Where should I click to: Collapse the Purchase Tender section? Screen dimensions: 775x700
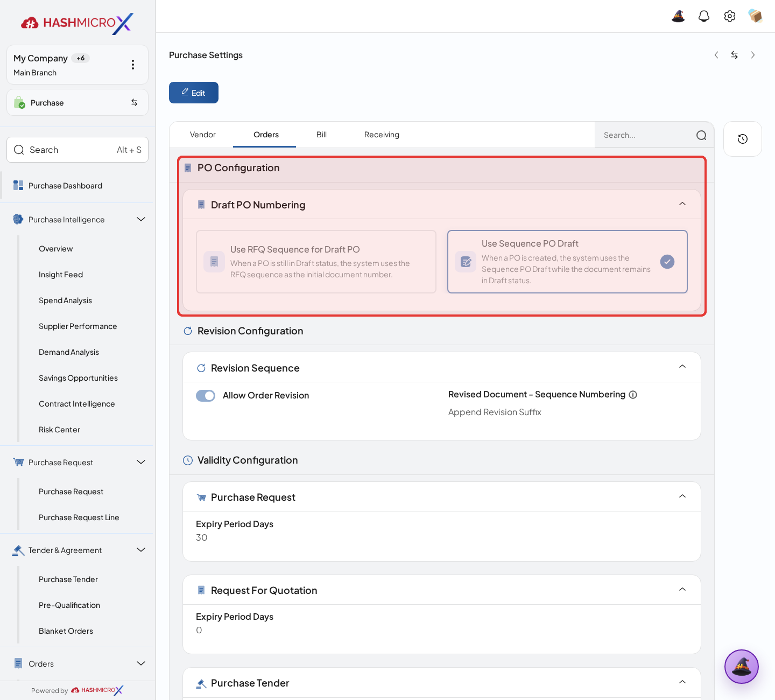point(682,682)
